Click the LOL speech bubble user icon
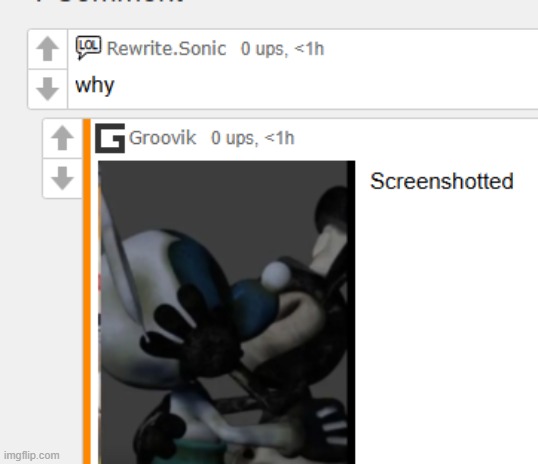The width and height of the screenshot is (538, 464). 88,47
